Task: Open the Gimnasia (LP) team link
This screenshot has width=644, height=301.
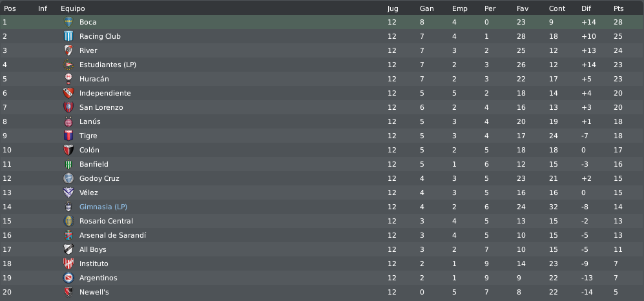Action: click(x=103, y=207)
